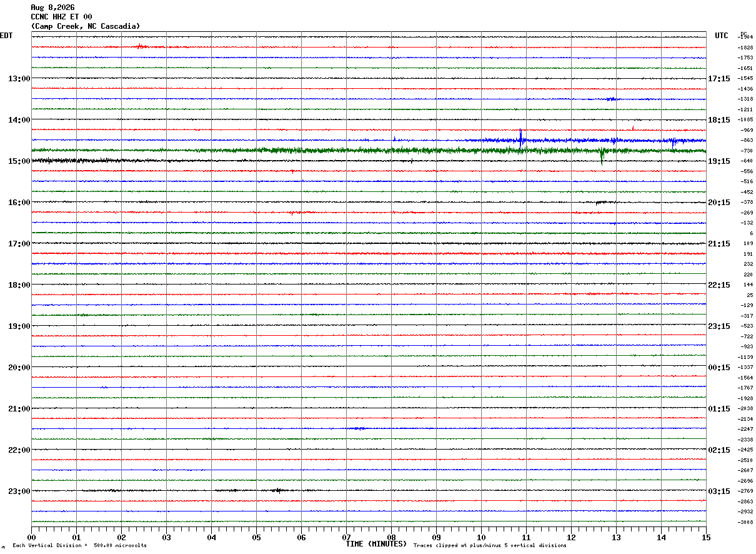
Task: Click the red burst near minute 2
Action: 141,46
